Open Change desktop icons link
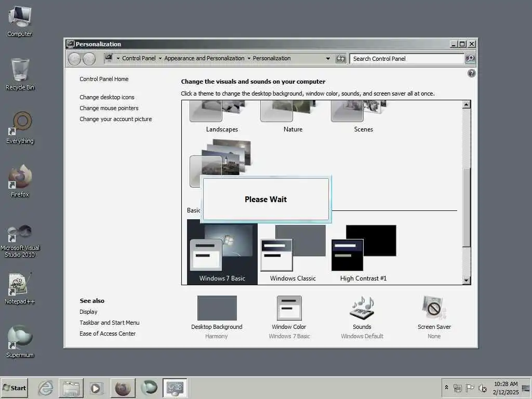The width and height of the screenshot is (532, 399). (x=107, y=97)
